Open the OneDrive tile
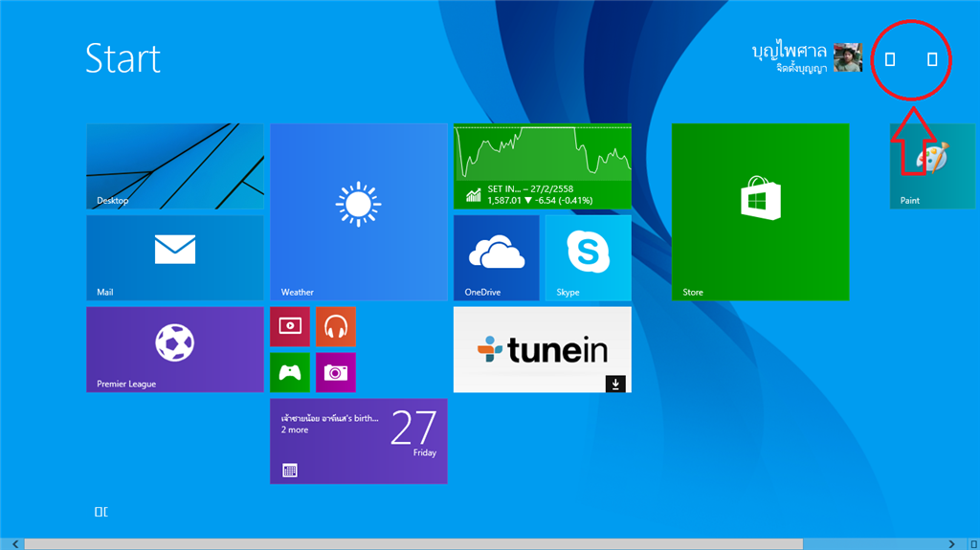Viewport: 980px width, 550px height. pyautogui.click(x=497, y=258)
